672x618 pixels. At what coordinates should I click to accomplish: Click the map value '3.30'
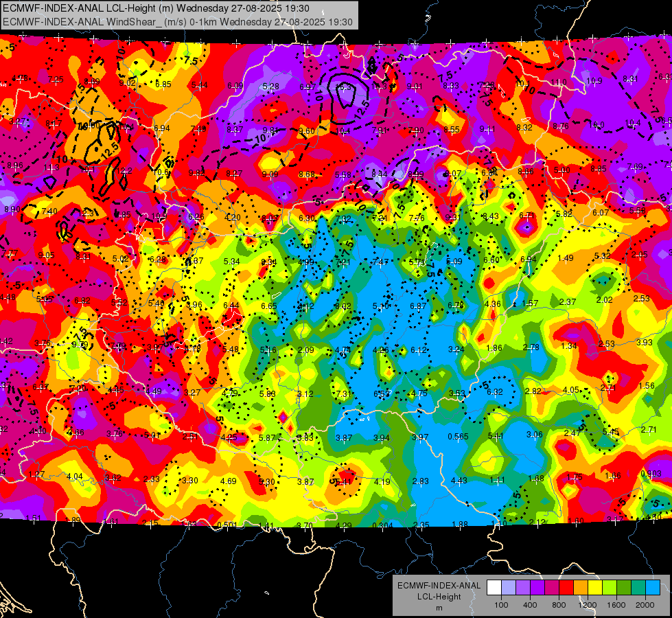tap(190, 481)
